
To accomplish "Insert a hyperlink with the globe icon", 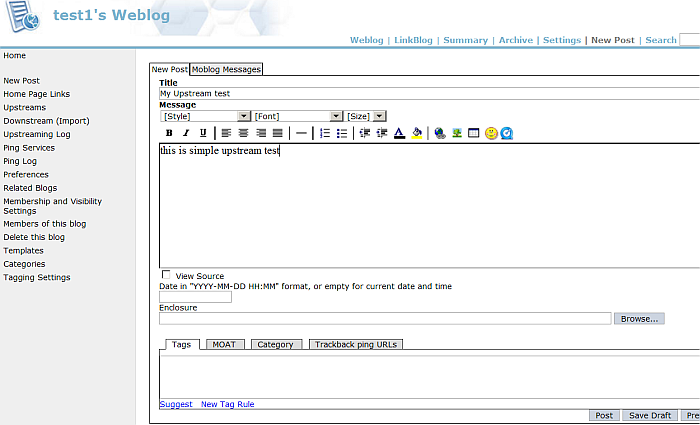I will (440, 133).
